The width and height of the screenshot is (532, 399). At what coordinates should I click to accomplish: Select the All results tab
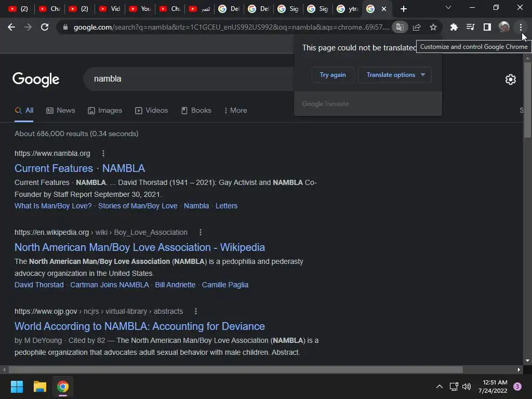24,111
